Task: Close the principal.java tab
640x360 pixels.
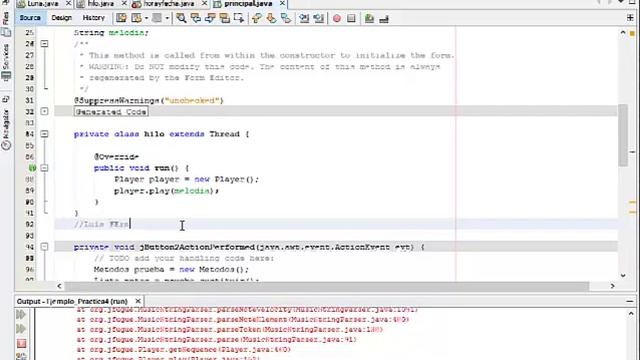Action: 282,3
